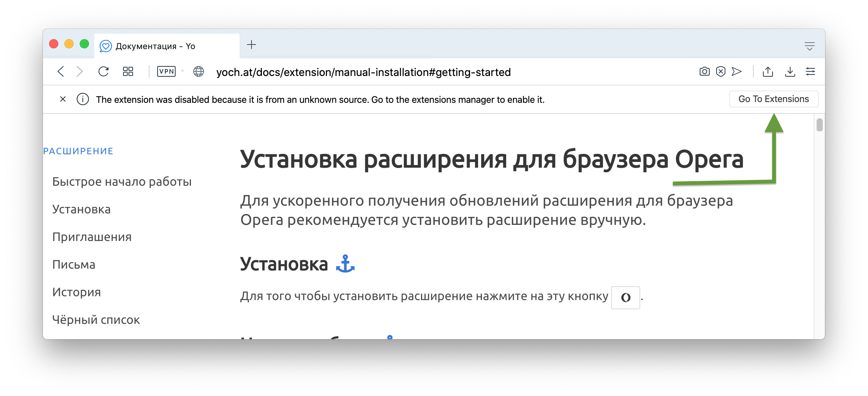The width and height of the screenshot is (868, 396).
Task: Click the share upload icon
Action: coord(768,71)
